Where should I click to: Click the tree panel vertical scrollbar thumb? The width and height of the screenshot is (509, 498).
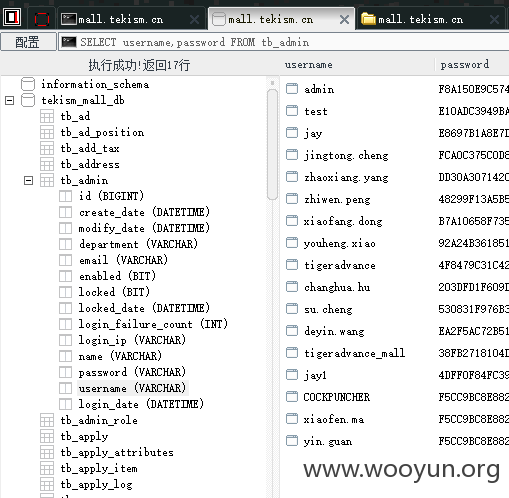pos(272,144)
